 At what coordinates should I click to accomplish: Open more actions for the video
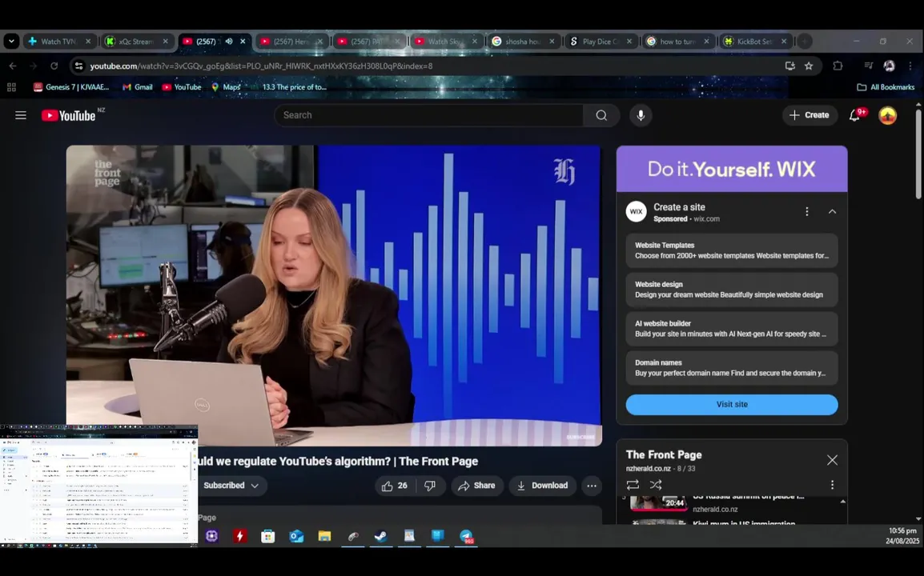point(592,486)
